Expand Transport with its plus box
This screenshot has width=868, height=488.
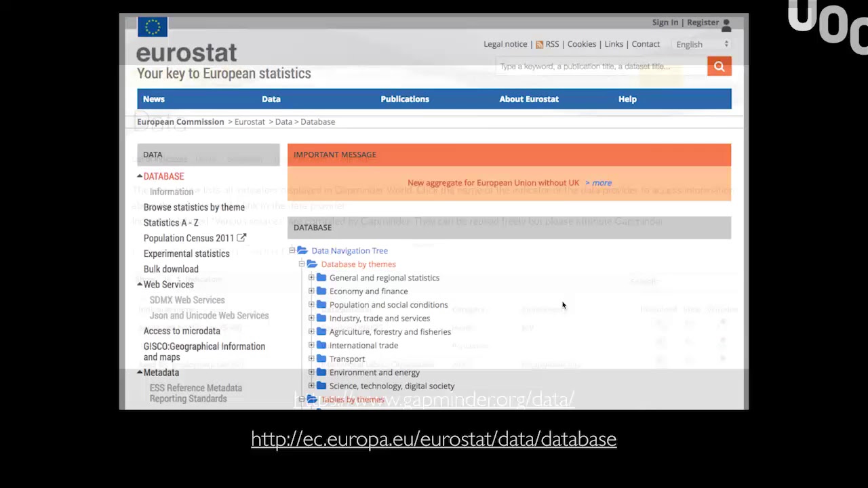tap(311, 359)
